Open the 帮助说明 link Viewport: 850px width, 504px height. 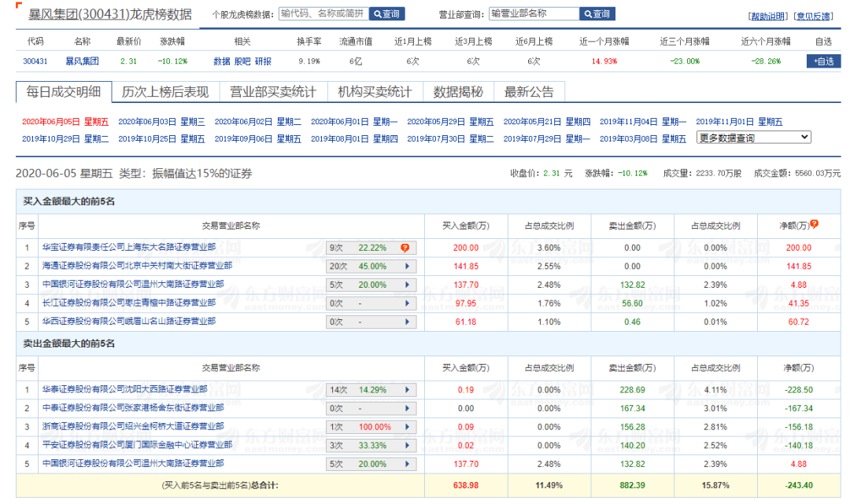click(767, 16)
